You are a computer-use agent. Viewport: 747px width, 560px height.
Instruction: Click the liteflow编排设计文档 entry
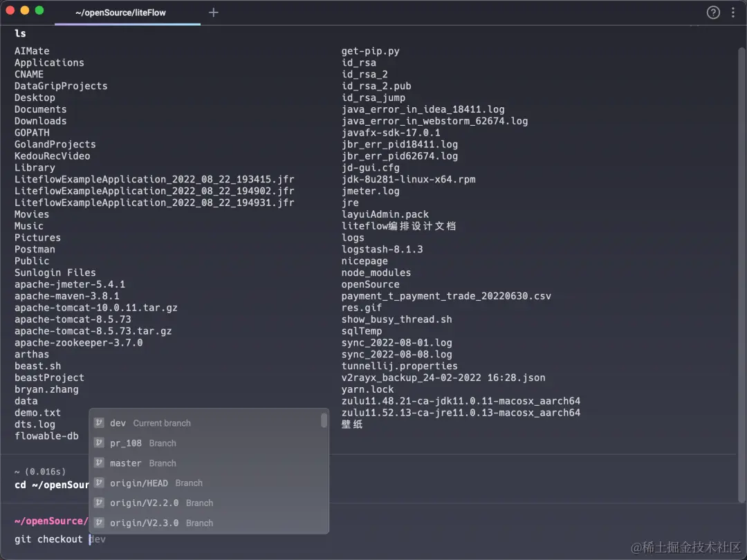399,225
